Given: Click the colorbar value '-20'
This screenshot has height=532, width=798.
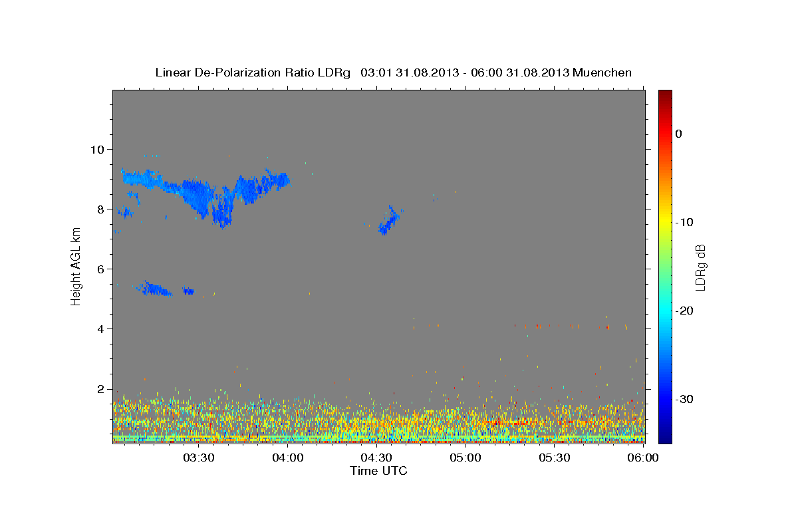Looking at the screenshot, I should [x=684, y=311].
